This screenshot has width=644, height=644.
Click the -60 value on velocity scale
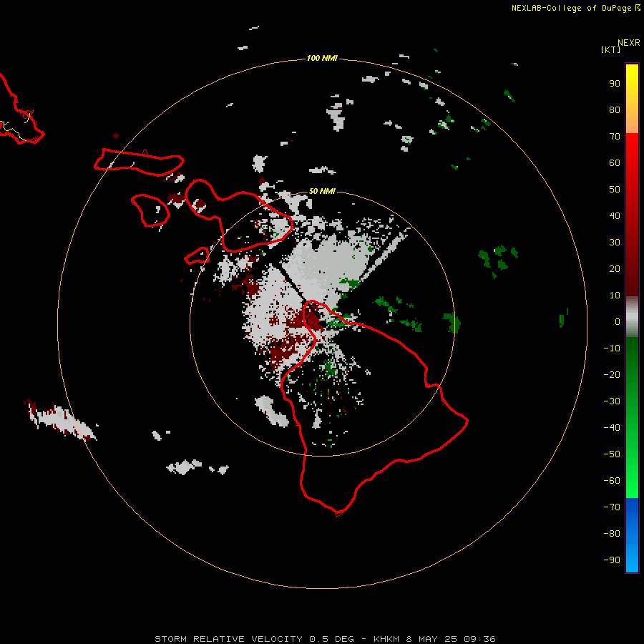pos(612,481)
